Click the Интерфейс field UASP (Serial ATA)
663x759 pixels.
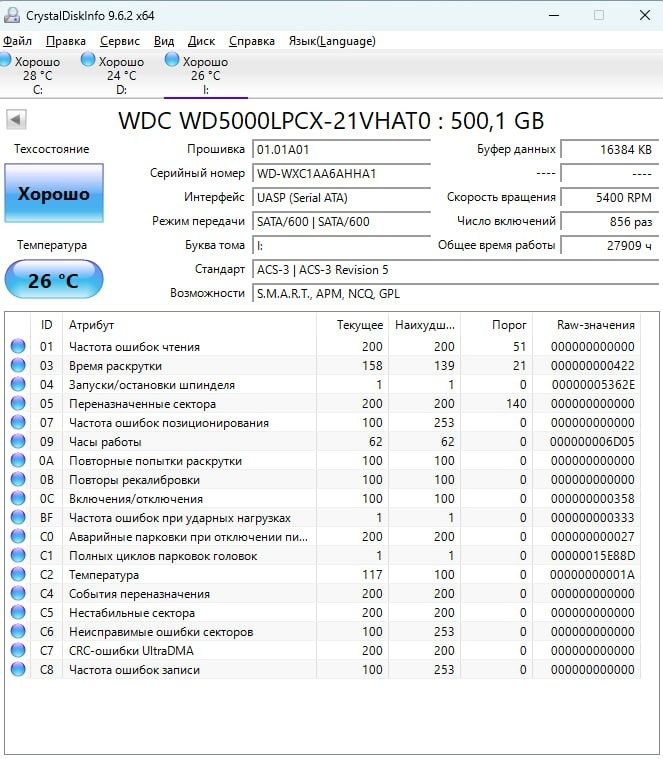[341, 197]
